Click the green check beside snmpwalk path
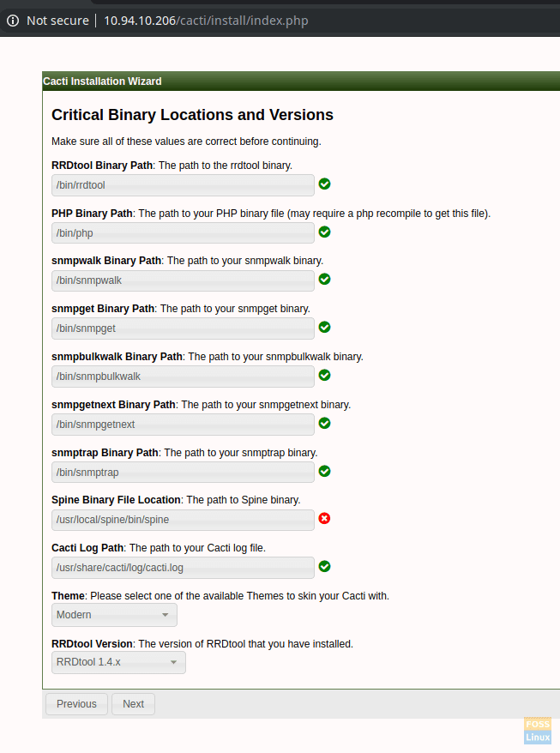The image size is (560, 753). click(325, 279)
